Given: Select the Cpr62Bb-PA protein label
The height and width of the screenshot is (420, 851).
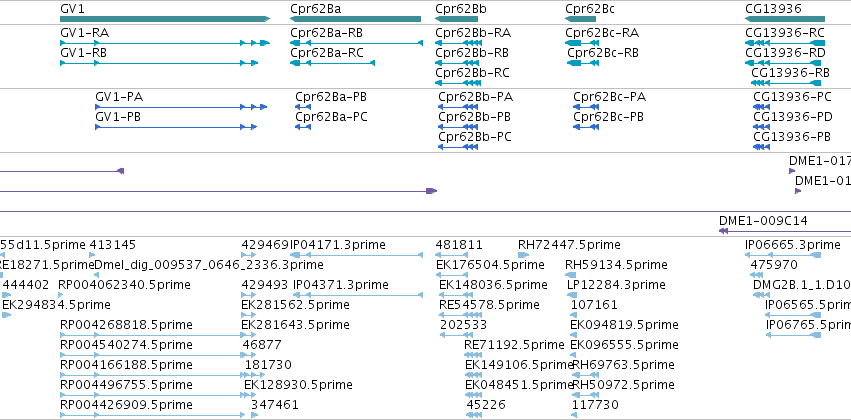Looking at the screenshot, I should click(x=475, y=97).
